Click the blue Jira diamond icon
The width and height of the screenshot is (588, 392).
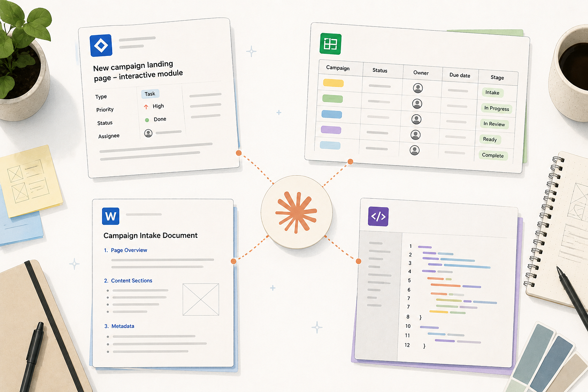(101, 45)
